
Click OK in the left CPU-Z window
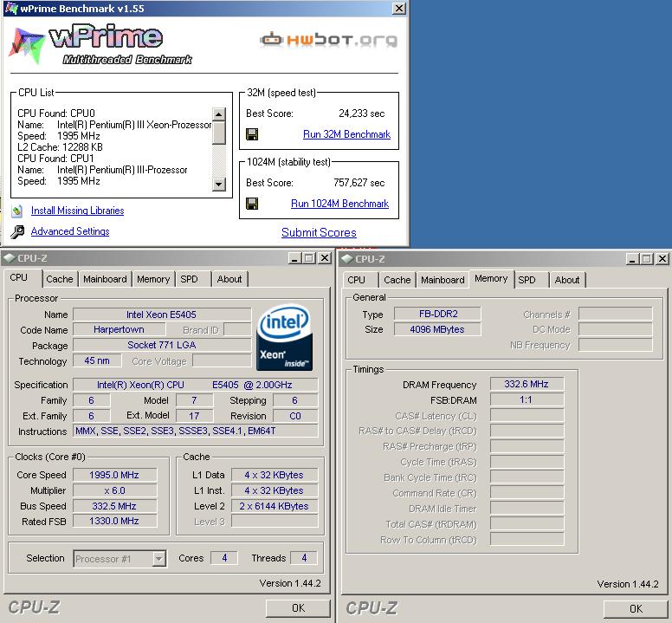298,608
